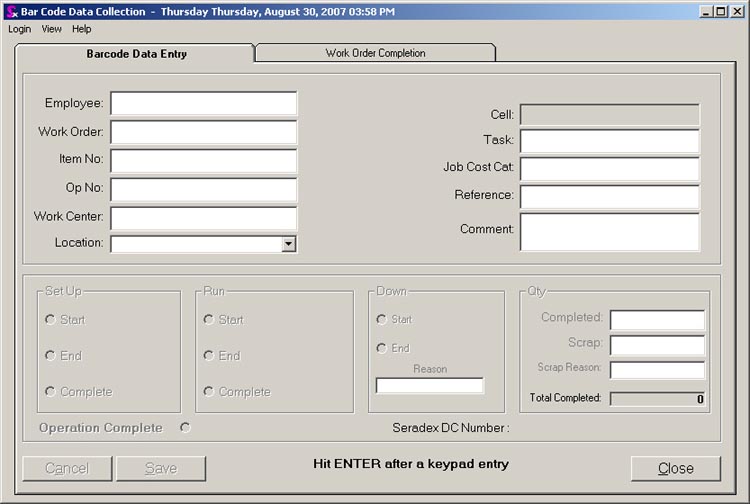
Task: Open the Help menu
Action: [81, 29]
